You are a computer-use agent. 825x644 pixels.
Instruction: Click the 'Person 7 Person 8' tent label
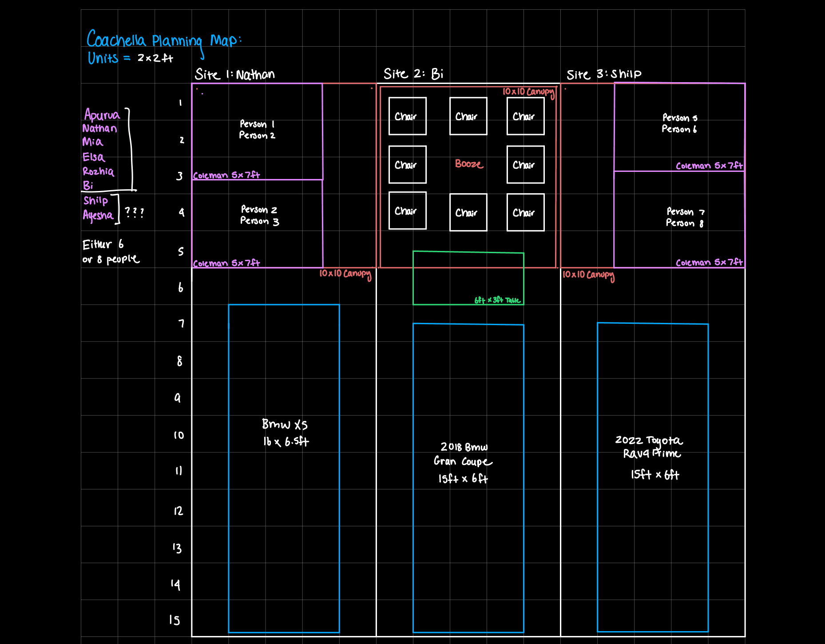[685, 217]
